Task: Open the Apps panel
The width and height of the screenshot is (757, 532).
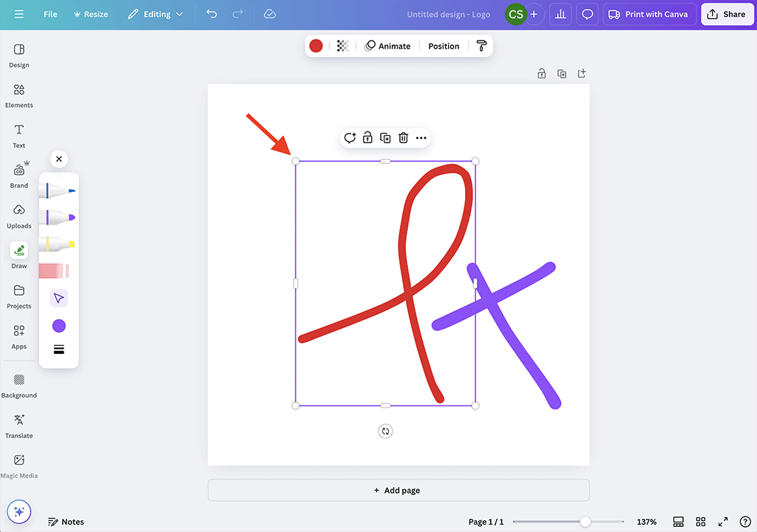Action: [18, 337]
